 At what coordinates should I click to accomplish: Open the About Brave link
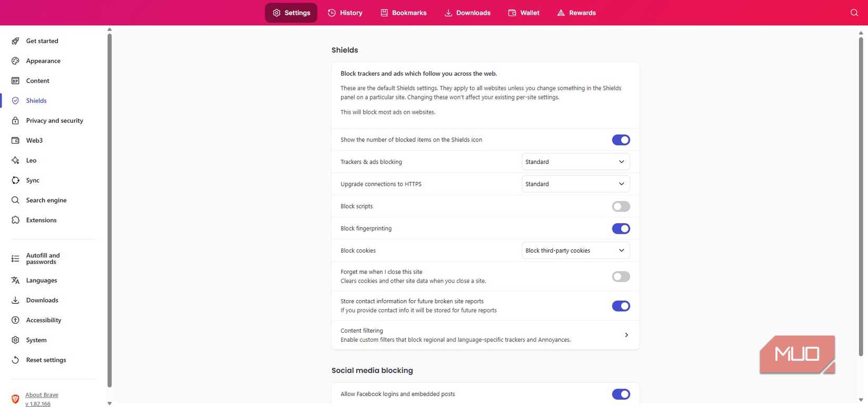[x=42, y=394]
